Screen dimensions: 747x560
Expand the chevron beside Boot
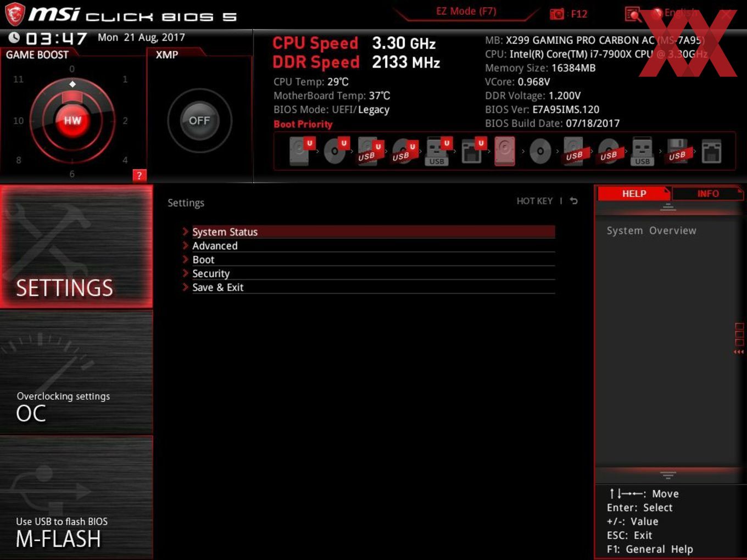click(x=186, y=259)
